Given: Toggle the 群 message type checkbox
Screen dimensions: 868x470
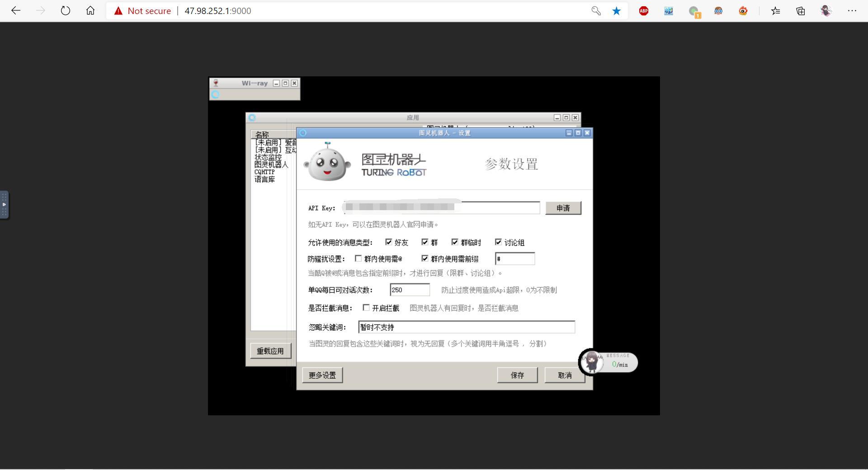Looking at the screenshot, I should coord(425,242).
